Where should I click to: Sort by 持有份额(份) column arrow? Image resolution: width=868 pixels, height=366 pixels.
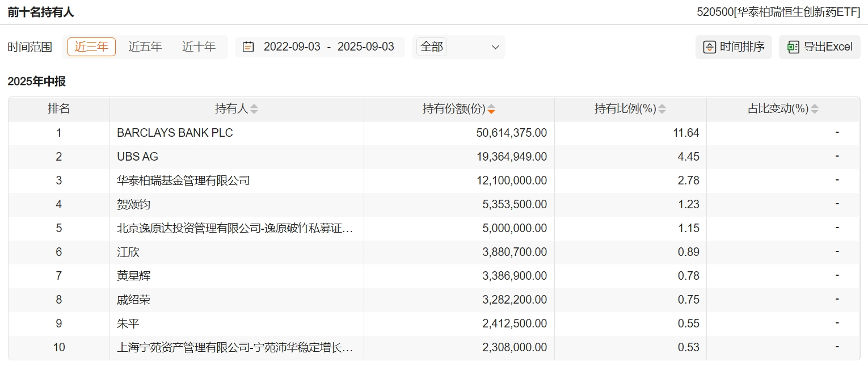pyautogui.click(x=491, y=109)
